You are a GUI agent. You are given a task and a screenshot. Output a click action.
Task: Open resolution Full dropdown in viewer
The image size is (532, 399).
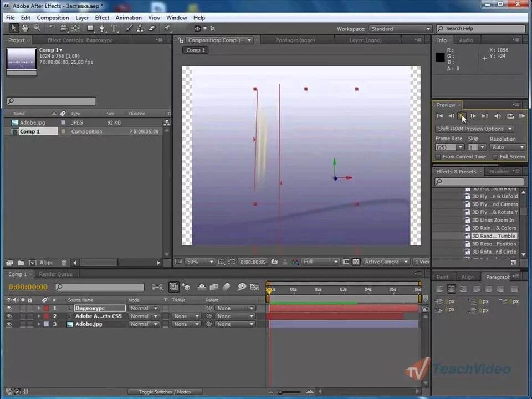(320, 262)
